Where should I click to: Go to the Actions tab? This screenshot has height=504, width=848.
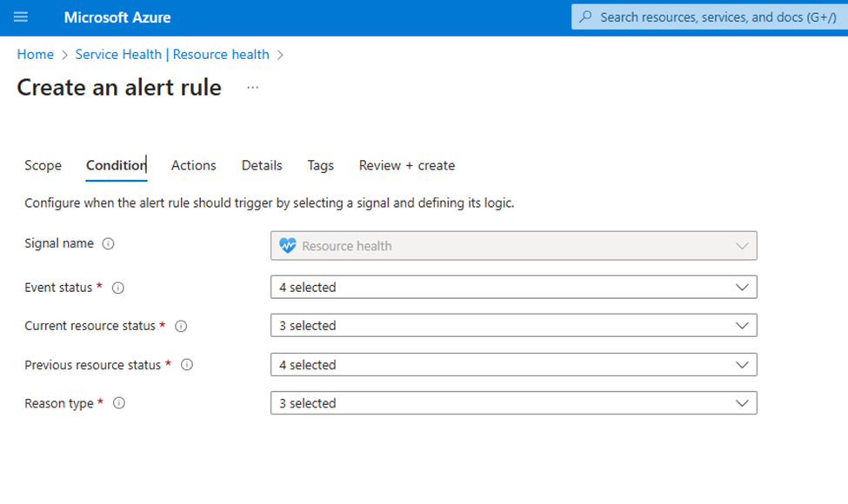click(193, 165)
